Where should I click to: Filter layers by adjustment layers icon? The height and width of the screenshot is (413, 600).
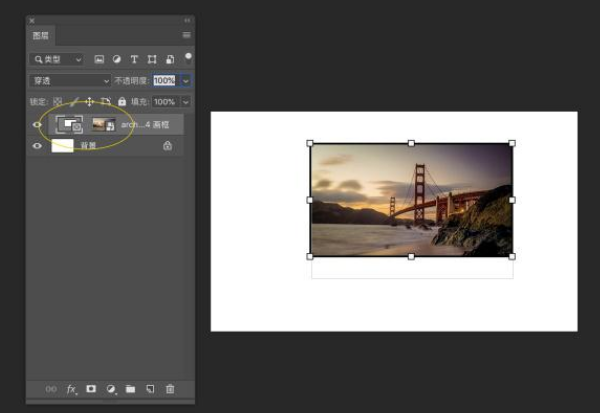117,59
